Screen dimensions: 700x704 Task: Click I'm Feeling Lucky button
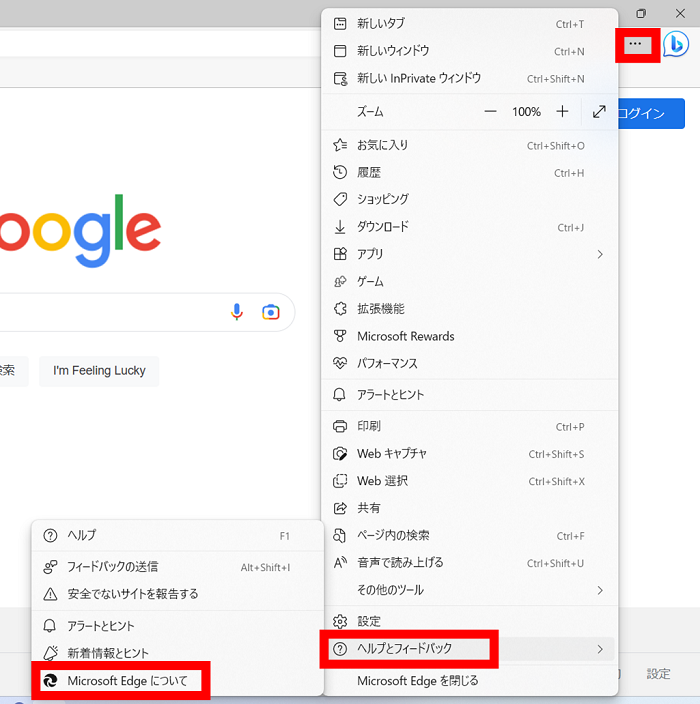coord(99,371)
